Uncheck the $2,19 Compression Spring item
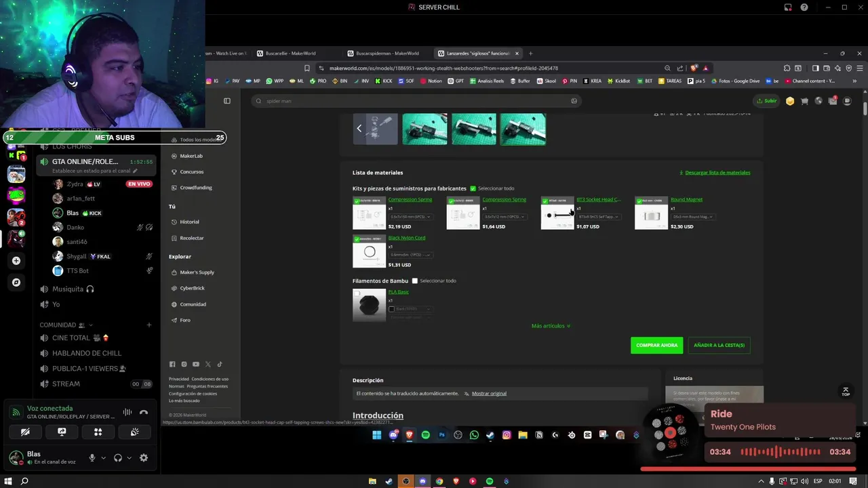The width and height of the screenshot is (868, 488). (357, 201)
